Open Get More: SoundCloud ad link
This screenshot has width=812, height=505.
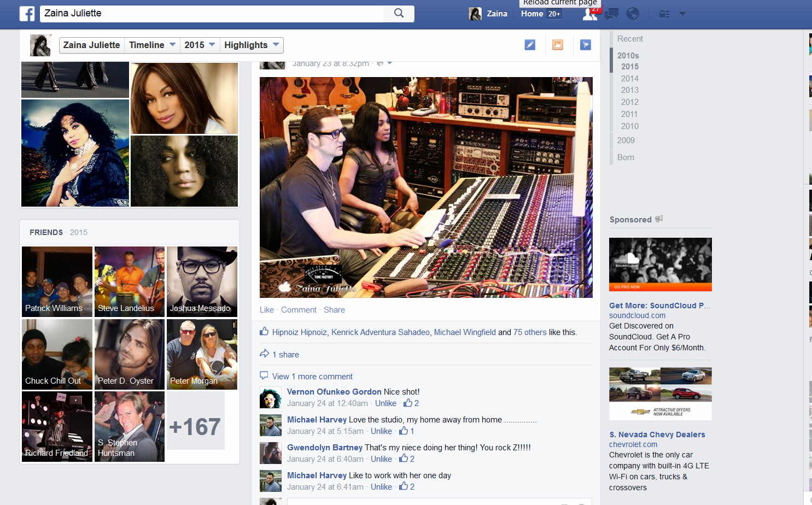[x=660, y=306]
